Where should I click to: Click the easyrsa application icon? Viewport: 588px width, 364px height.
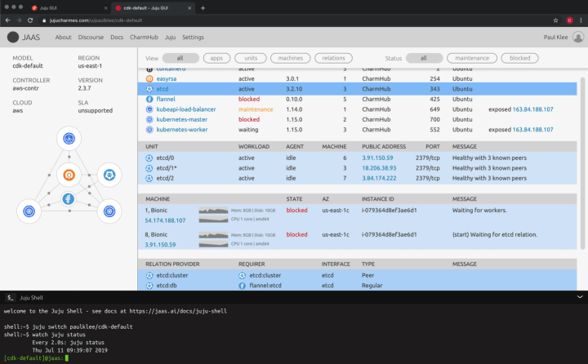[149, 78]
